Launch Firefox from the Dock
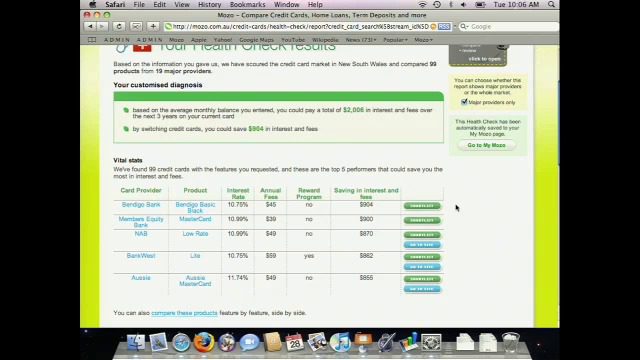This screenshot has width=640, height=360. [x=204, y=342]
